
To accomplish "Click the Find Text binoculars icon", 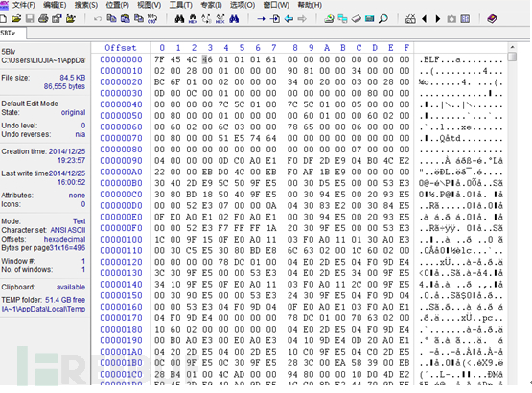I will pyautogui.click(x=179, y=18).
